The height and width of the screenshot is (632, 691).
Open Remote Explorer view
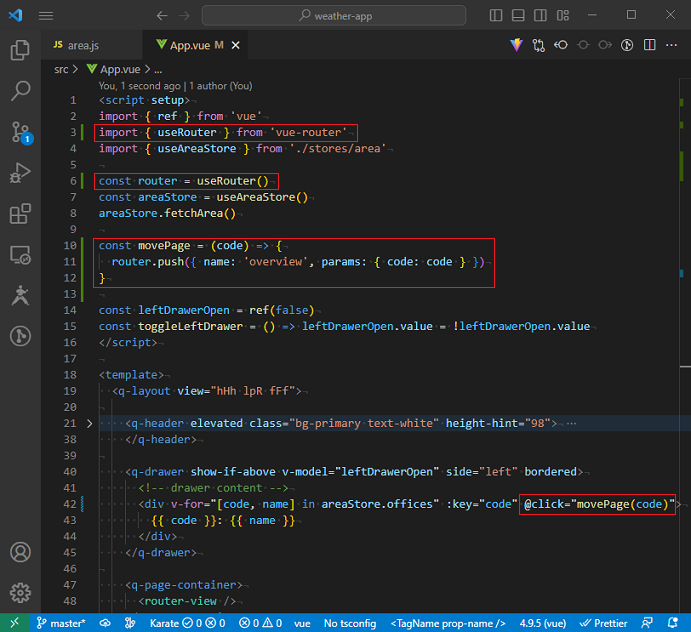point(20,255)
